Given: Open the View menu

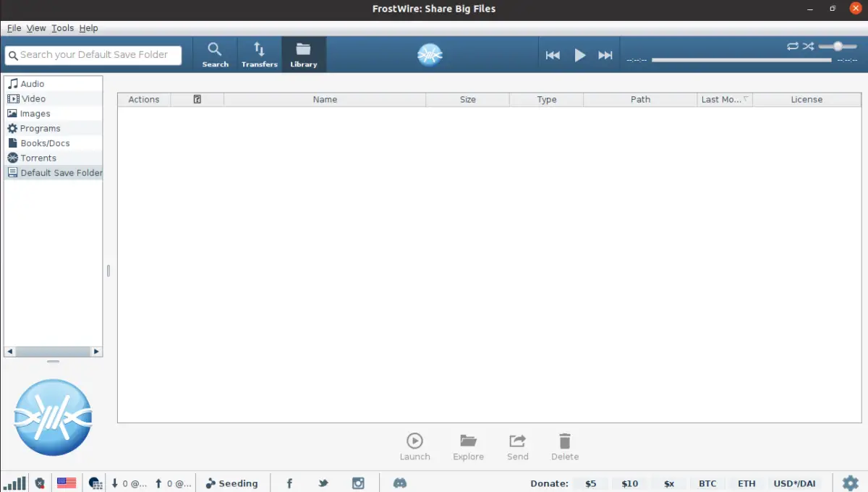Looking at the screenshot, I should click(36, 28).
